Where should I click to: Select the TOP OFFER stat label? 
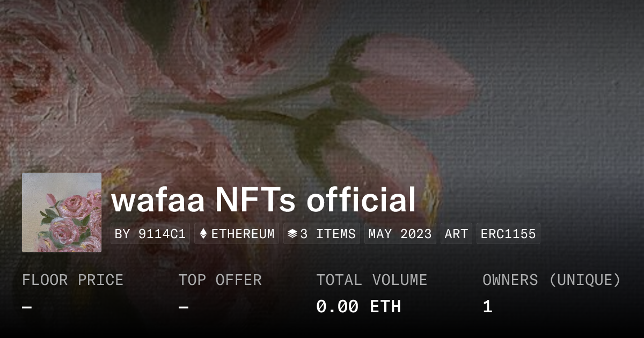(220, 280)
